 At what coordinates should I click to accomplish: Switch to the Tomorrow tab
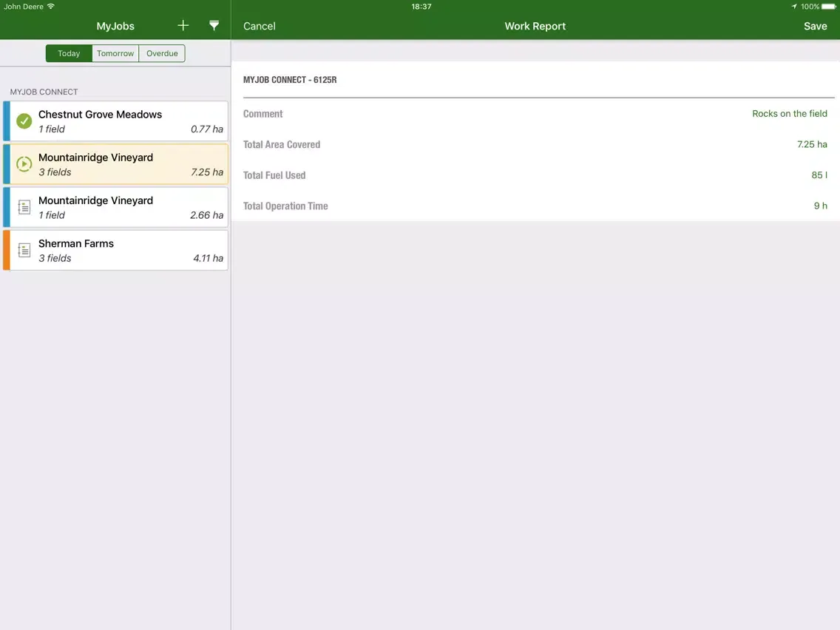click(x=115, y=53)
